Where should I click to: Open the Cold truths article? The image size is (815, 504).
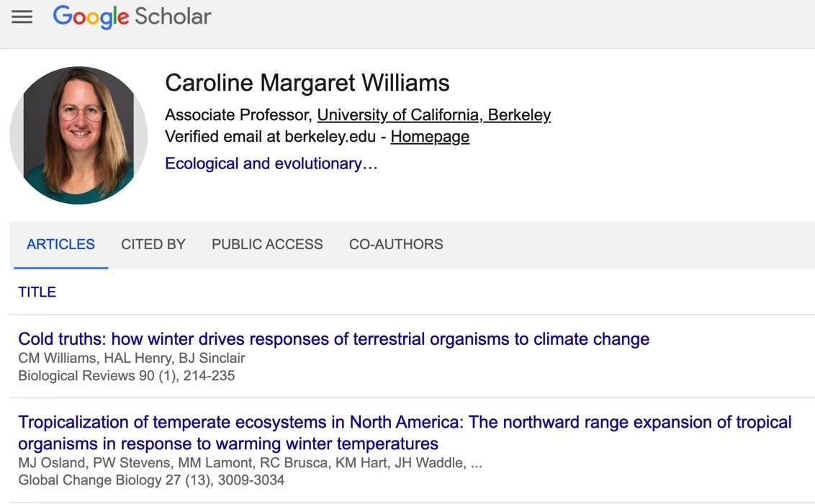pos(333,339)
